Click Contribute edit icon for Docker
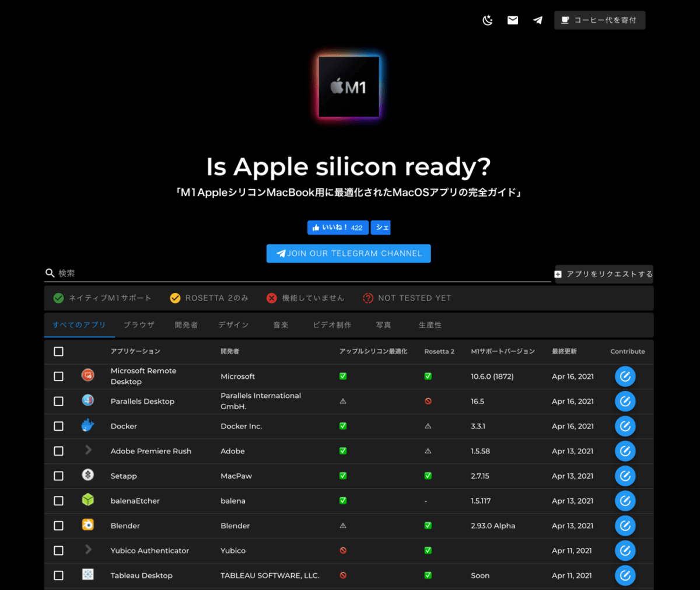 point(625,426)
